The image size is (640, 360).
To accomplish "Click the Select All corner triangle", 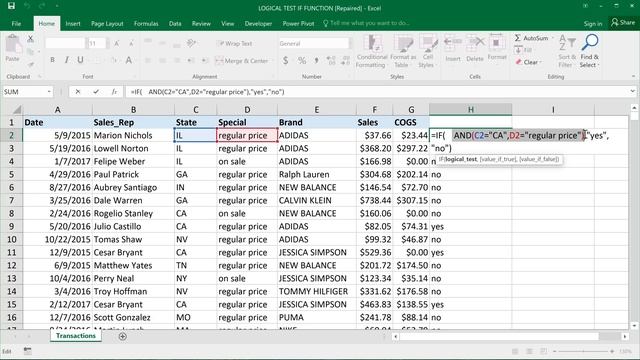I will click(x=16, y=109).
